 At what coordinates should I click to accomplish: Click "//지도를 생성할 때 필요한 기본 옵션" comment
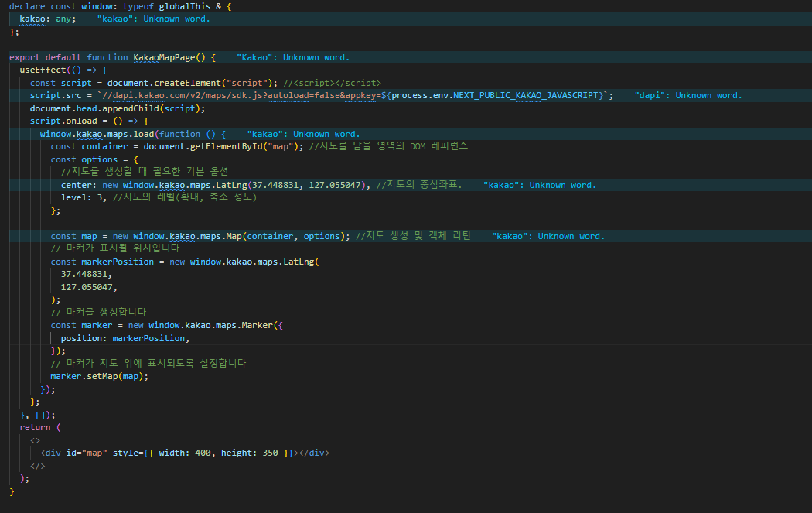pos(145,172)
